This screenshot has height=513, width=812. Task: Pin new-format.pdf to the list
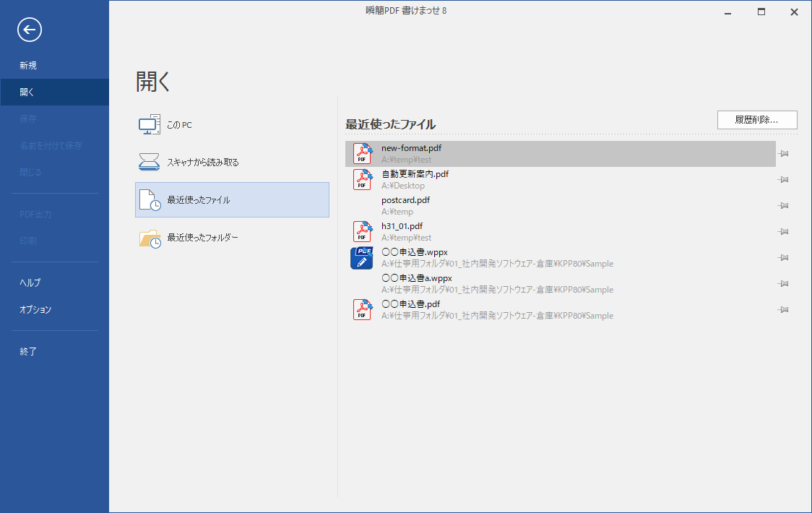[x=784, y=153]
